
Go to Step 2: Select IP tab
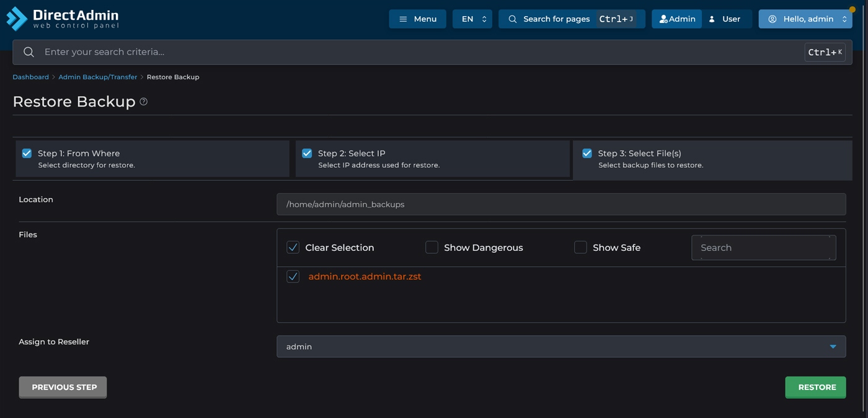(x=432, y=159)
